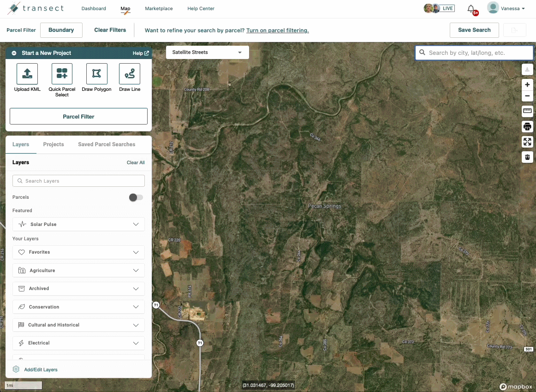Click the Archived box icon
Viewport: 536px width, 392px height.
[22, 288]
